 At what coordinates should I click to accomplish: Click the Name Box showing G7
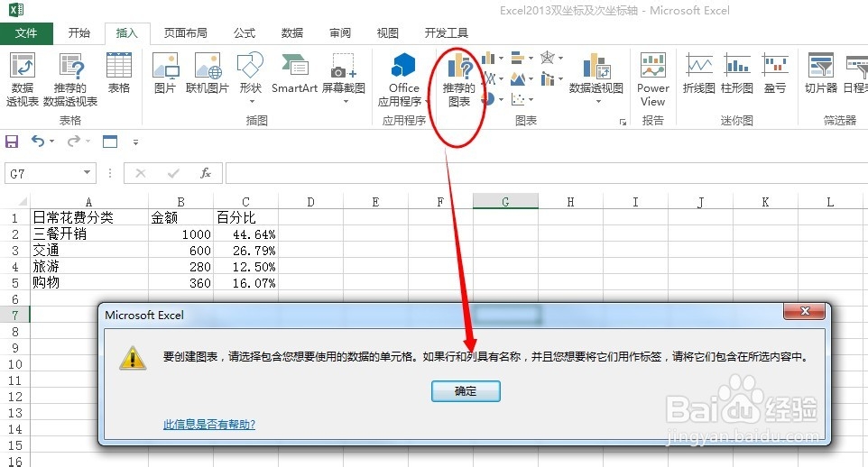click(44, 173)
